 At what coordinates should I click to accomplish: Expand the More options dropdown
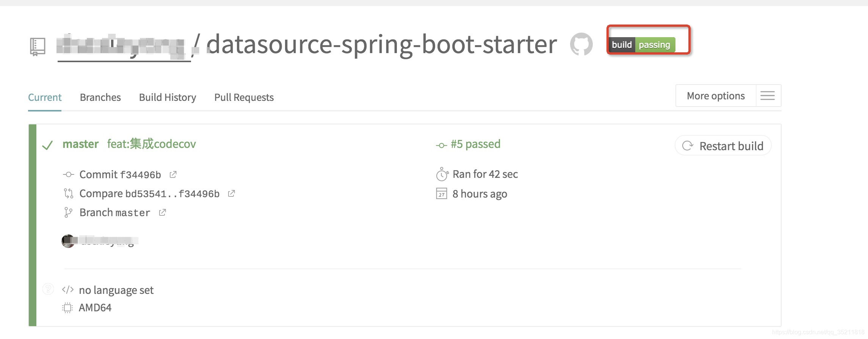click(x=716, y=96)
